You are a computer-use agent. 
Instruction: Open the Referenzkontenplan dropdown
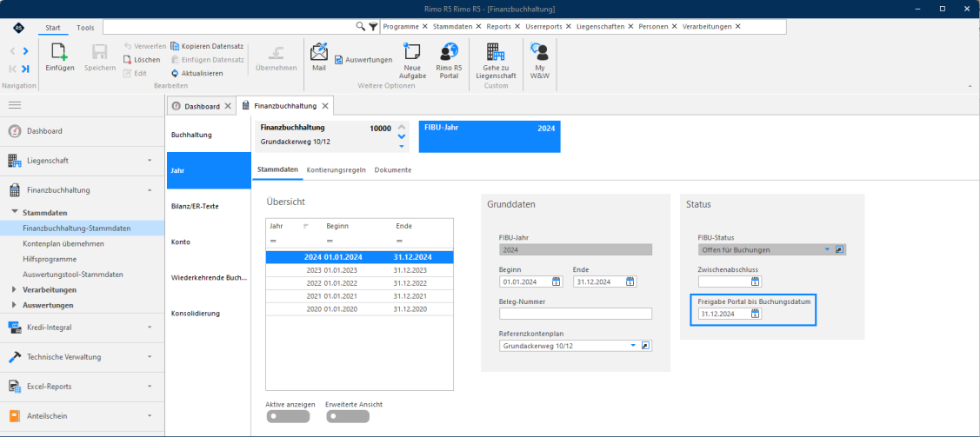(x=633, y=346)
